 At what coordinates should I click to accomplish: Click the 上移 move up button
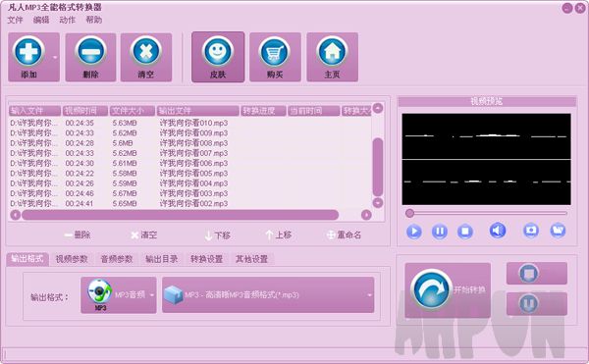279,234
